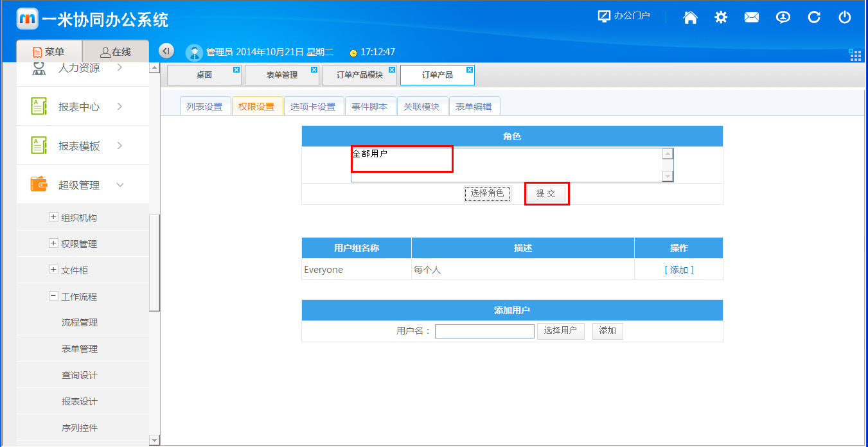868x447 pixels.
Task: Close the 订单产品 tab
Action: 470,69
